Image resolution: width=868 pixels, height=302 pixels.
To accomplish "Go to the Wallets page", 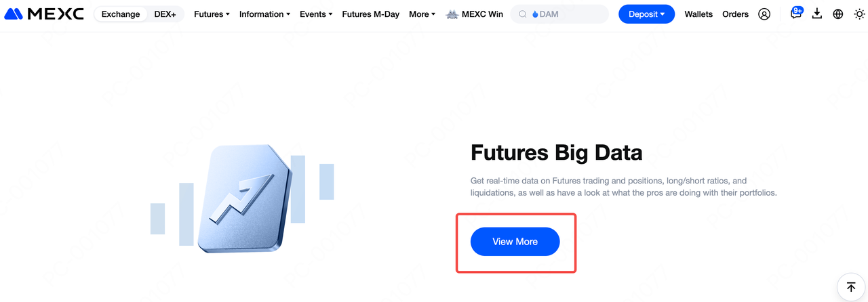I will point(698,14).
